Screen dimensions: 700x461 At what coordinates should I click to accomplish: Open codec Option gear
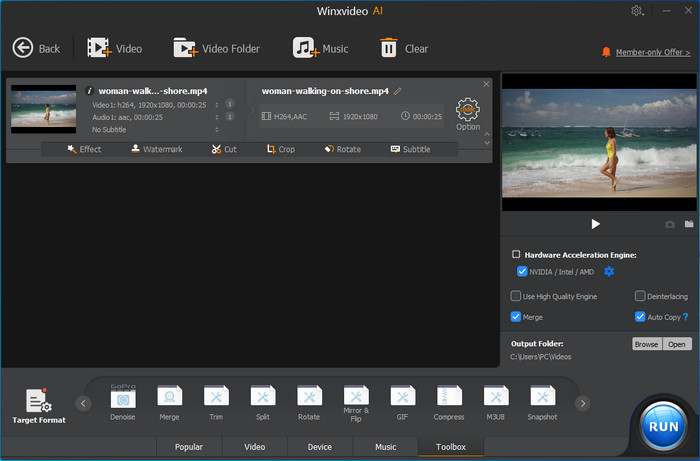pos(467,110)
